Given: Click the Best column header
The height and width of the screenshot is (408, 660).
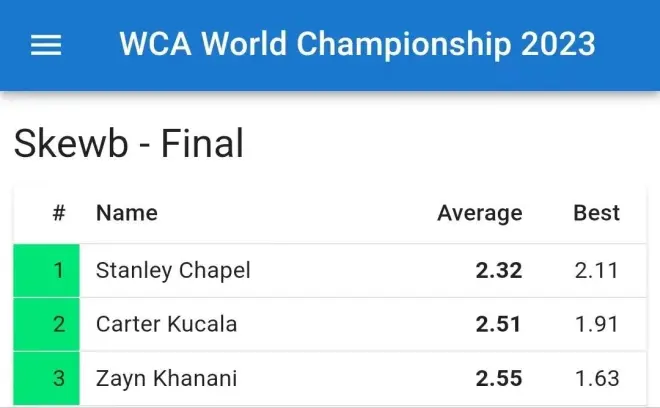Looking at the screenshot, I should pyautogui.click(x=596, y=213).
